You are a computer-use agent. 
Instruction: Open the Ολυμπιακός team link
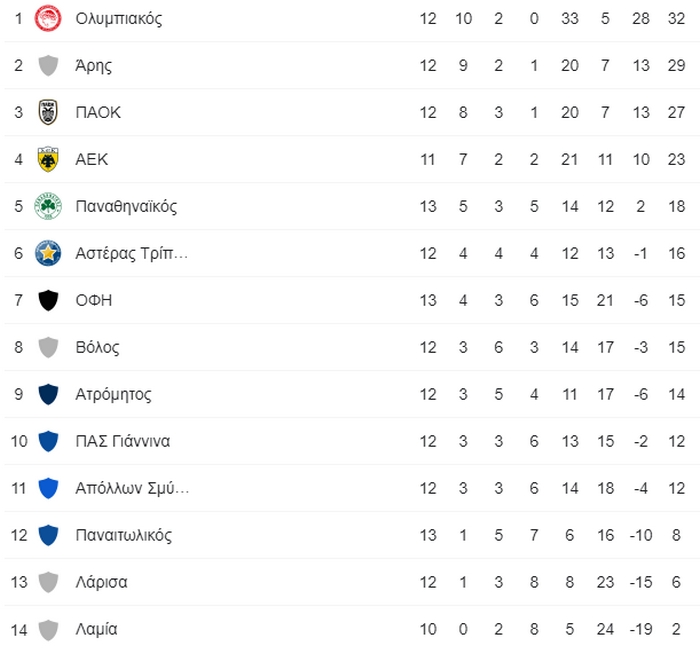pyautogui.click(x=119, y=19)
